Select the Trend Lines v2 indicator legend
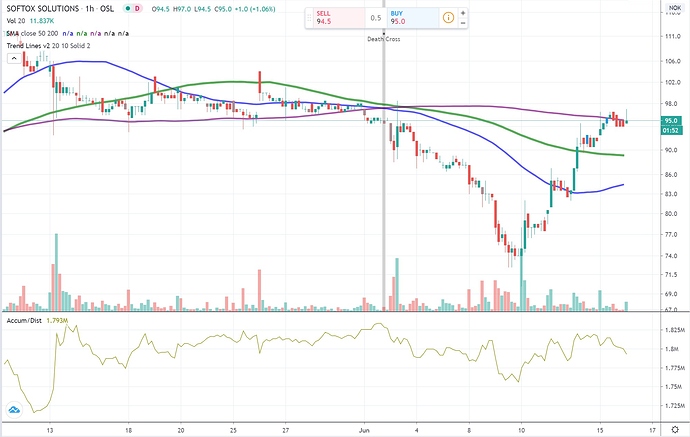This screenshot has height=437, width=690. pos(48,46)
